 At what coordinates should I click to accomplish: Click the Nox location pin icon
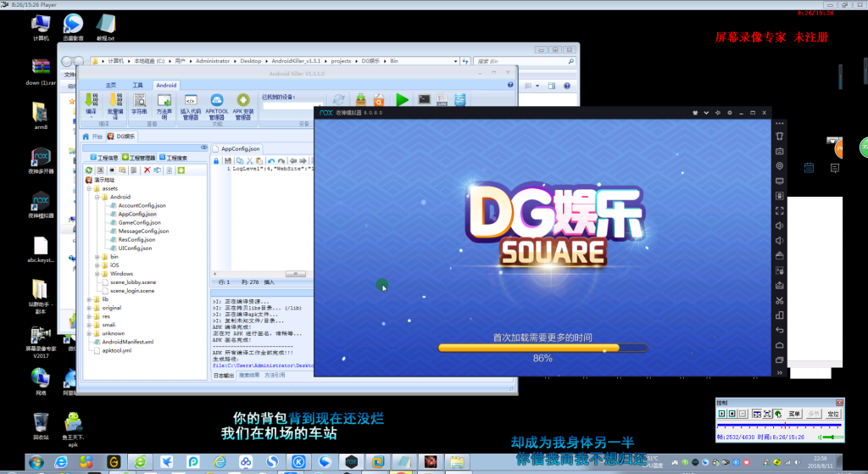pos(780,165)
